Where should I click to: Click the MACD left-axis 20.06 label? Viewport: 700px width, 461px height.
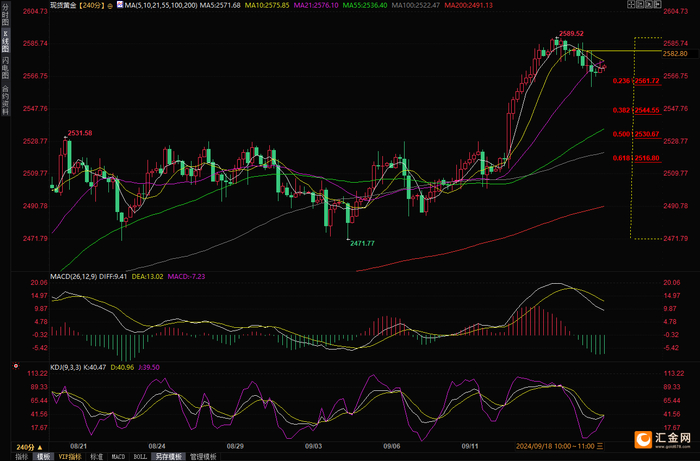(39, 282)
